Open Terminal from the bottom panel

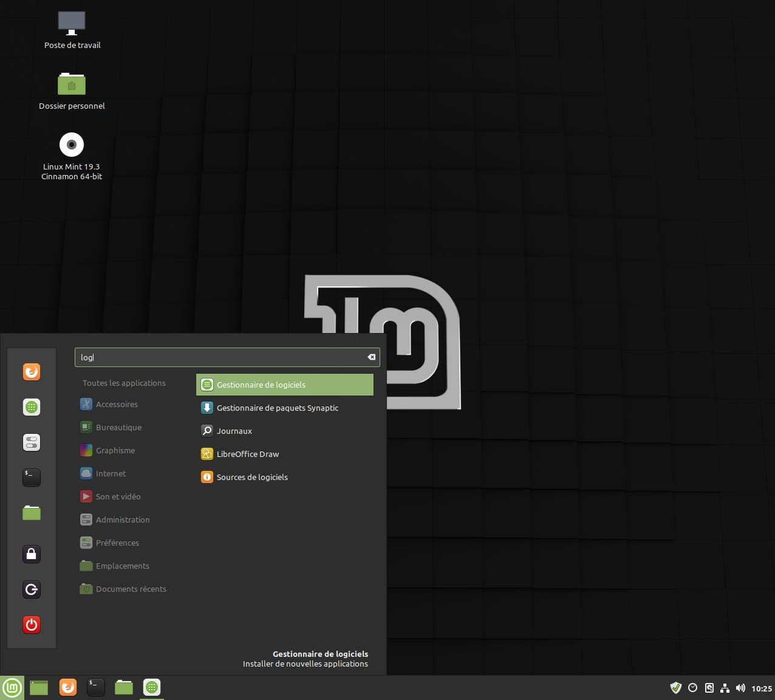point(96,687)
